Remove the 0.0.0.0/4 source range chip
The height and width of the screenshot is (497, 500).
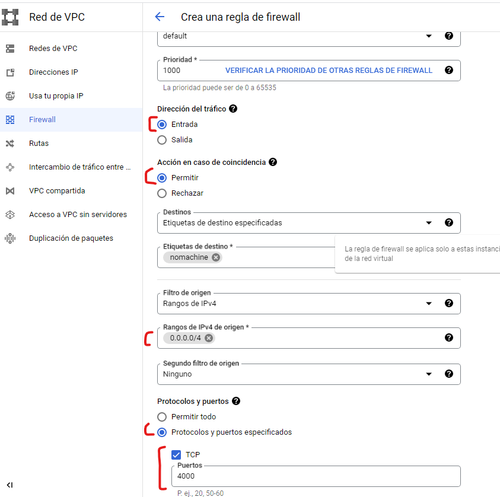(x=209, y=338)
